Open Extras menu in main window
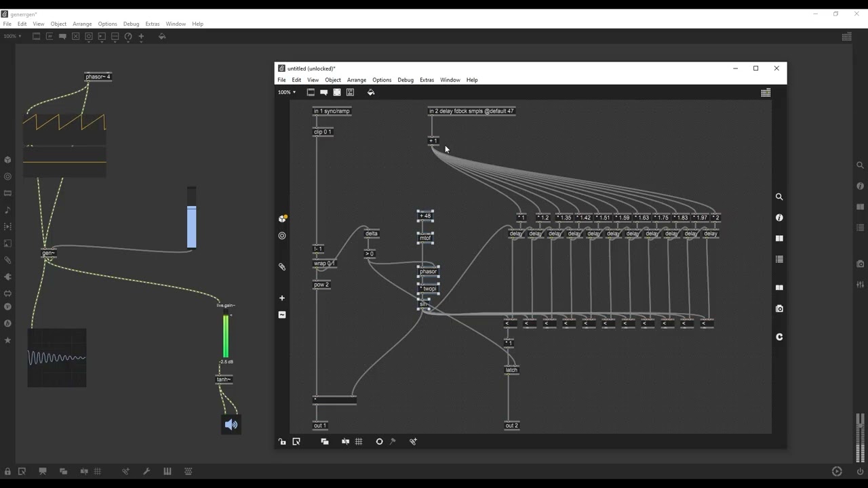The height and width of the screenshot is (488, 868). point(153,24)
